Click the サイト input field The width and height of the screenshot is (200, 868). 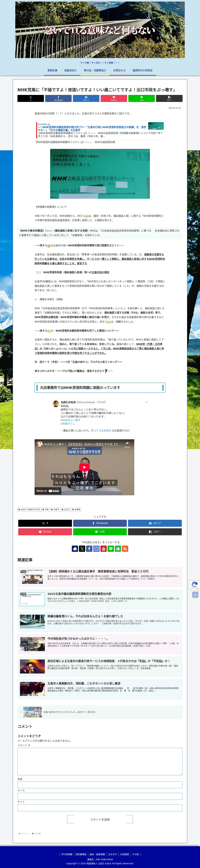tap(100, 808)
